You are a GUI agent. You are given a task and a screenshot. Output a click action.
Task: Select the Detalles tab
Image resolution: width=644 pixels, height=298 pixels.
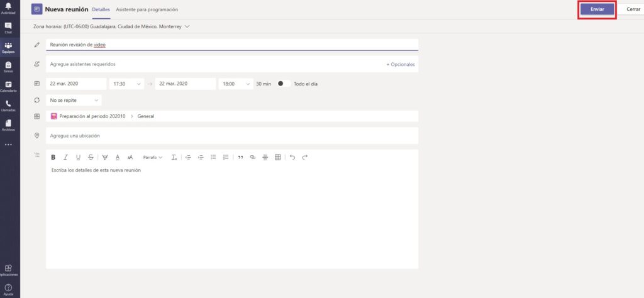101,10
